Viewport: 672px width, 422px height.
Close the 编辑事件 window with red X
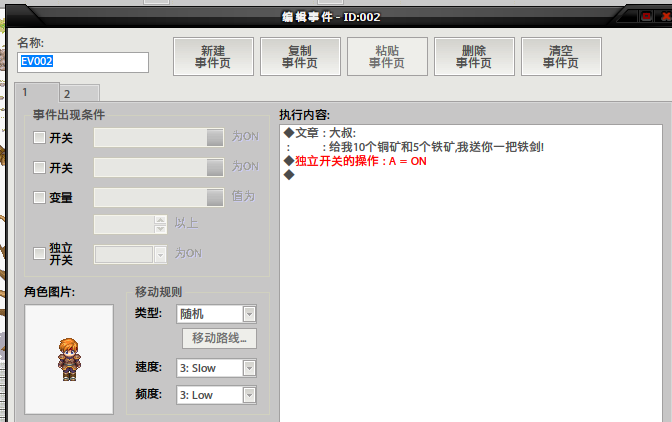(666, 17)
